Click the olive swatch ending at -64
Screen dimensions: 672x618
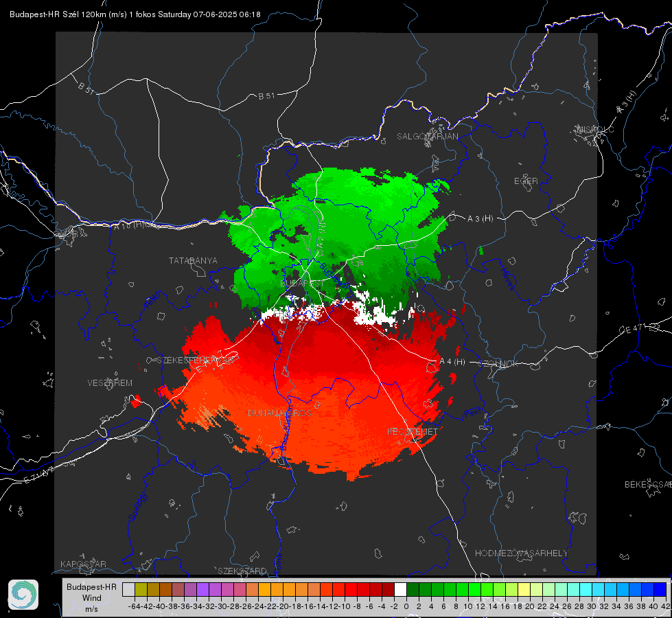pyautogui.click(x=141, y=590)
